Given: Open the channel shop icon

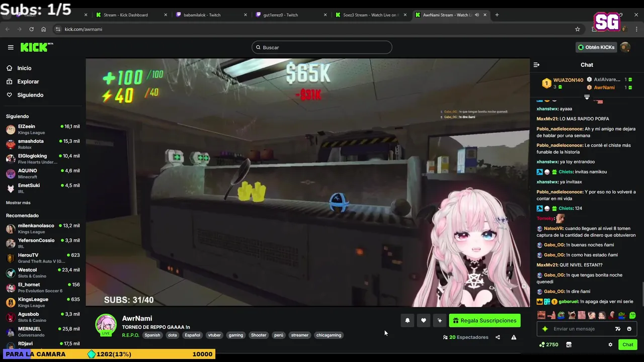Looking at the screenshot, I should (569, 344).
